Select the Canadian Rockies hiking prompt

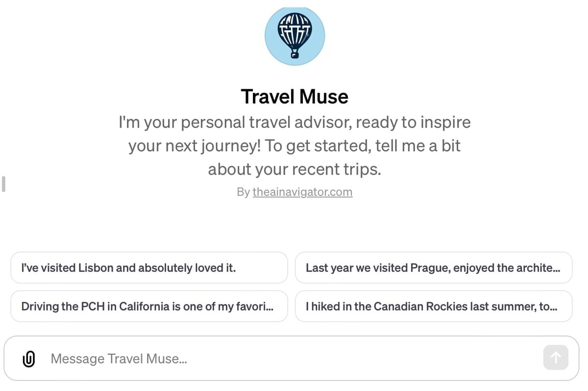(433, 307)
